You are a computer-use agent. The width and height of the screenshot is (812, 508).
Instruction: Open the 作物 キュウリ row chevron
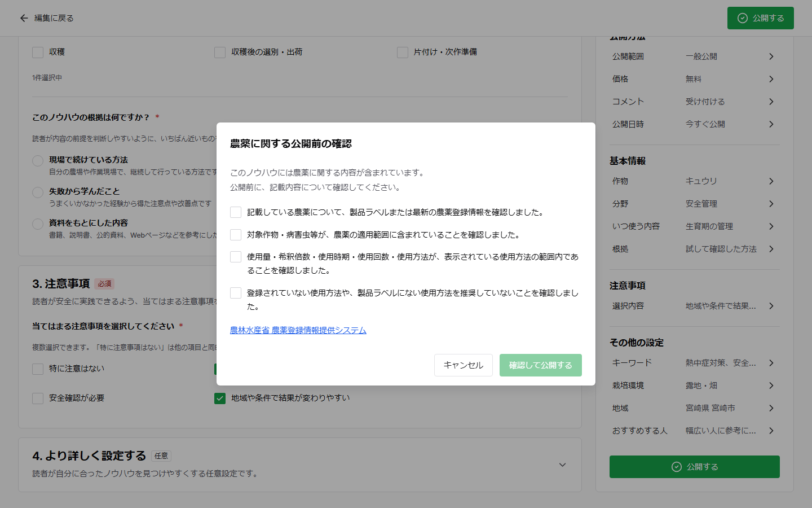pos(771,181)
